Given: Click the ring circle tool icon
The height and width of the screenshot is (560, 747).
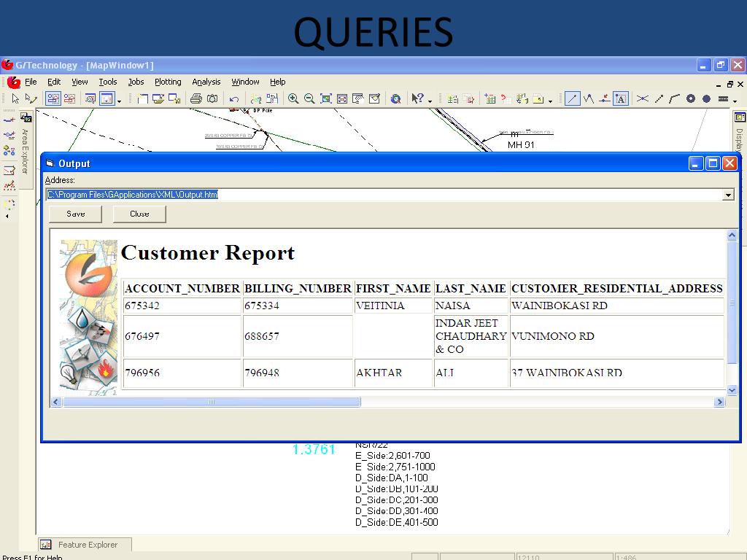Looking at the screenshot, I should click(x=691, y=98).
